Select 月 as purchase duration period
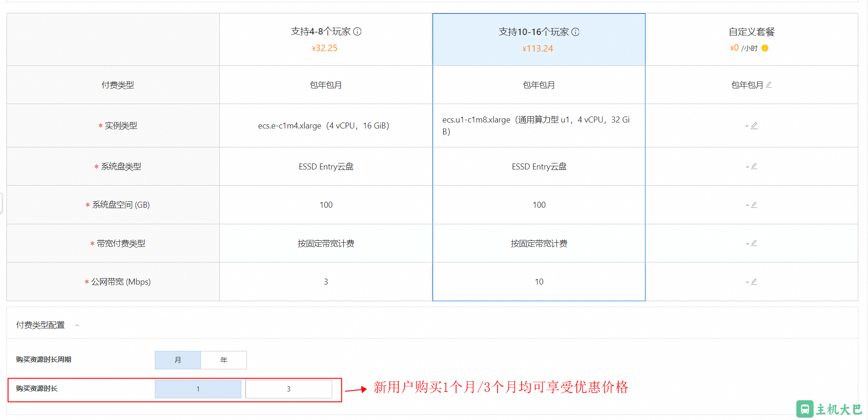Screen dimensions: 868x420 point(178,360)
